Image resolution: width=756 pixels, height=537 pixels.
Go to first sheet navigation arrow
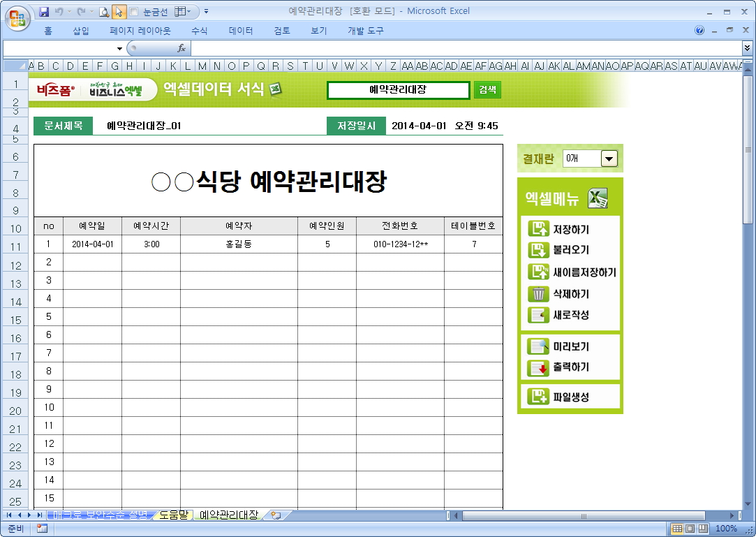pos(9,515)
